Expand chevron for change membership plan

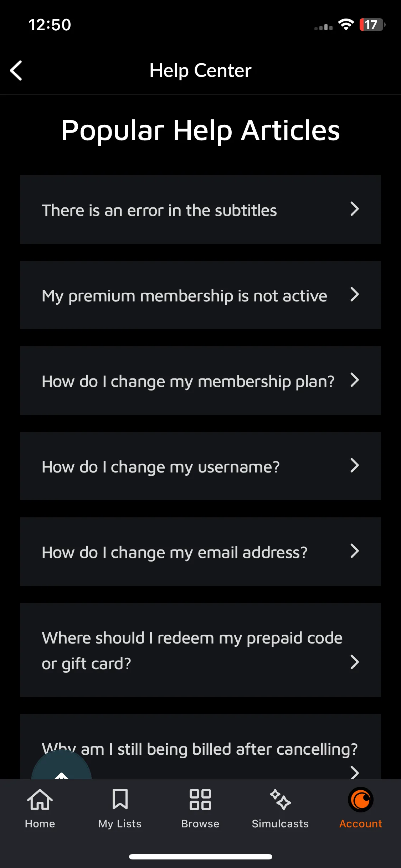pos(354,380)
